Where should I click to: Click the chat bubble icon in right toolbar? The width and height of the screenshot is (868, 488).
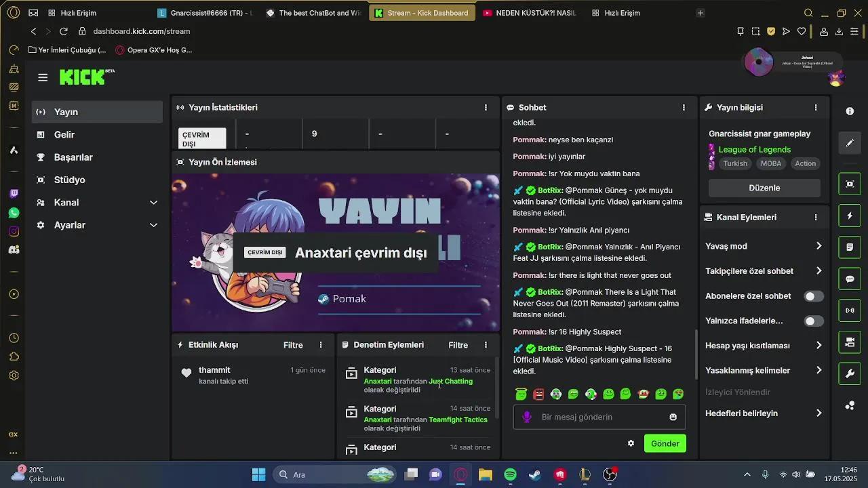(850, 279)
